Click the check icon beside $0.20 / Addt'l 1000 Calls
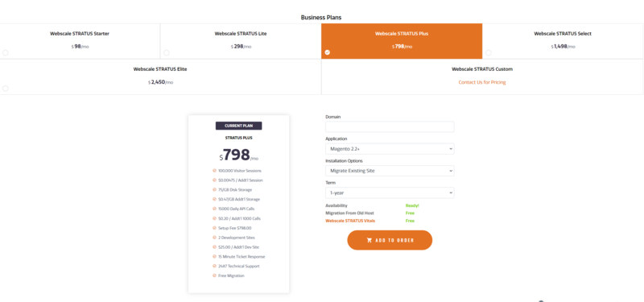Image resolution: width=644 pixels, height=302 pixels. click(x=214, y=218)
